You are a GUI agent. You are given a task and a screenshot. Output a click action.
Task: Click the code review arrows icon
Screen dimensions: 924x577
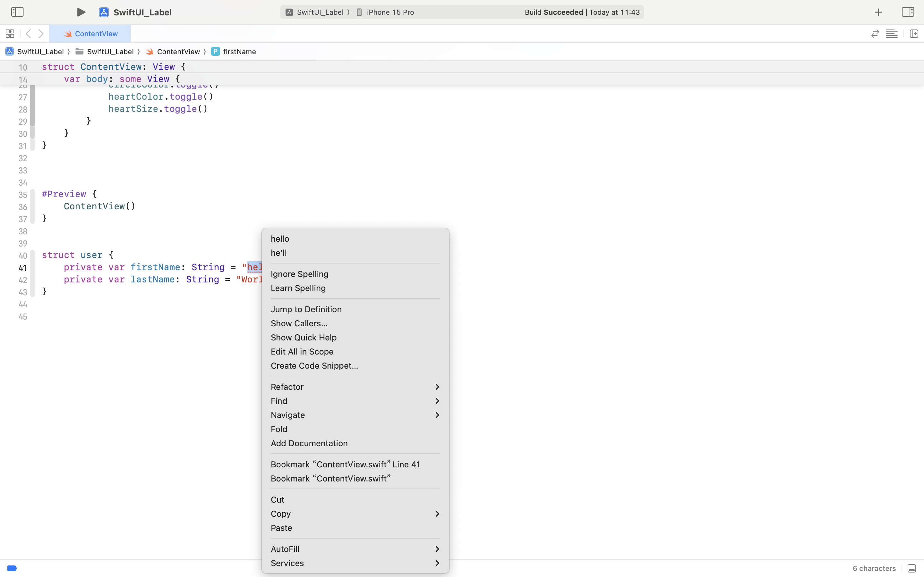[x=875, y=34]
